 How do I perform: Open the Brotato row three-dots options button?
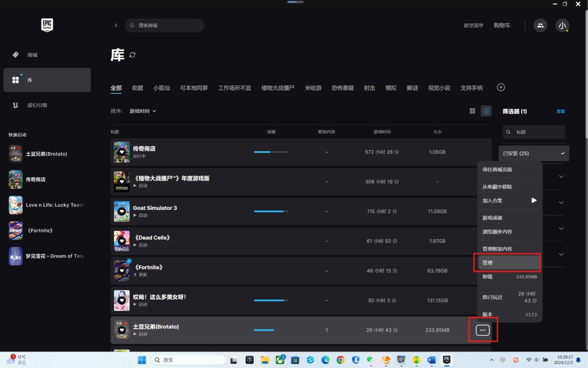coord(483,330)
